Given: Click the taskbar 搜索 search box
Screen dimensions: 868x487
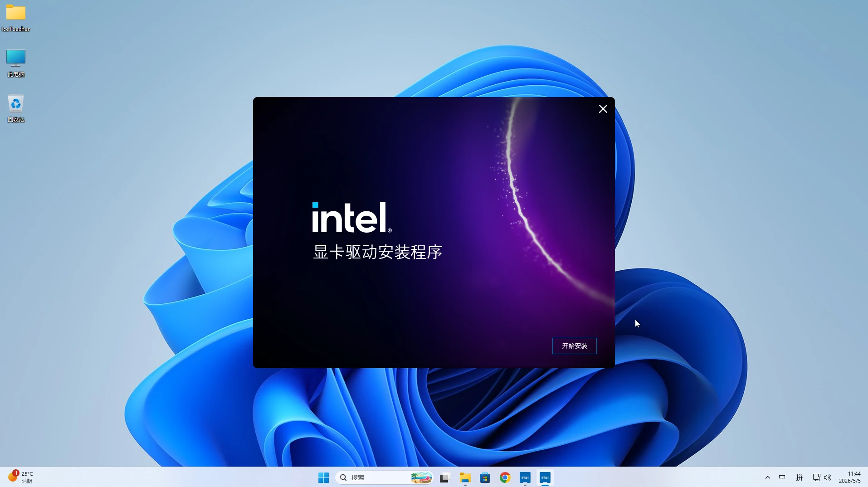Looking at the screenshot, I should tap(384, 477).
